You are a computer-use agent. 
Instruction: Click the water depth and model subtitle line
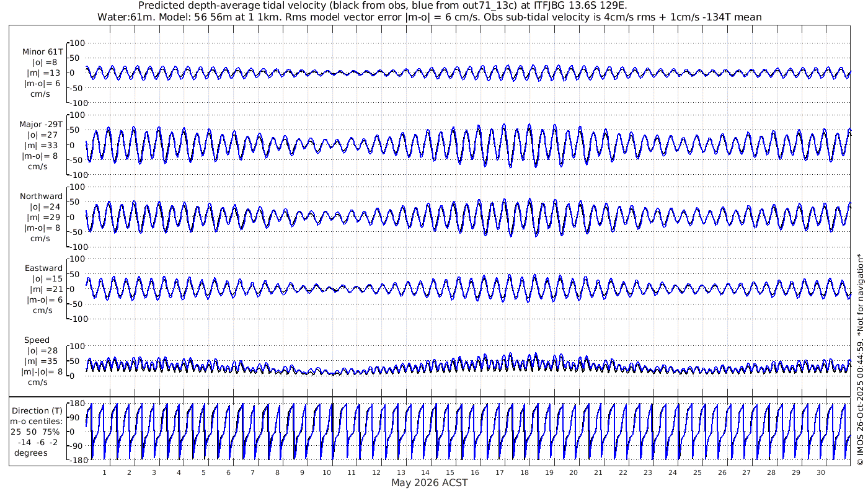tap(429, 17)
